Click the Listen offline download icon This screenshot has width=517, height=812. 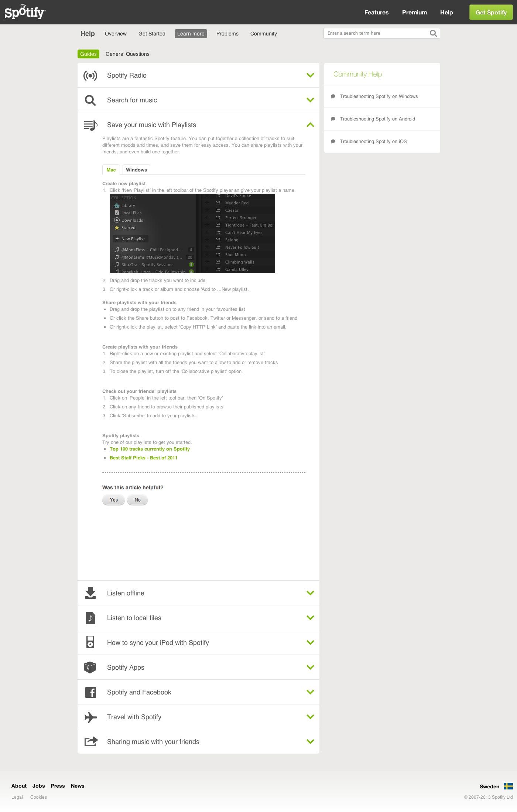coord(90,593)
